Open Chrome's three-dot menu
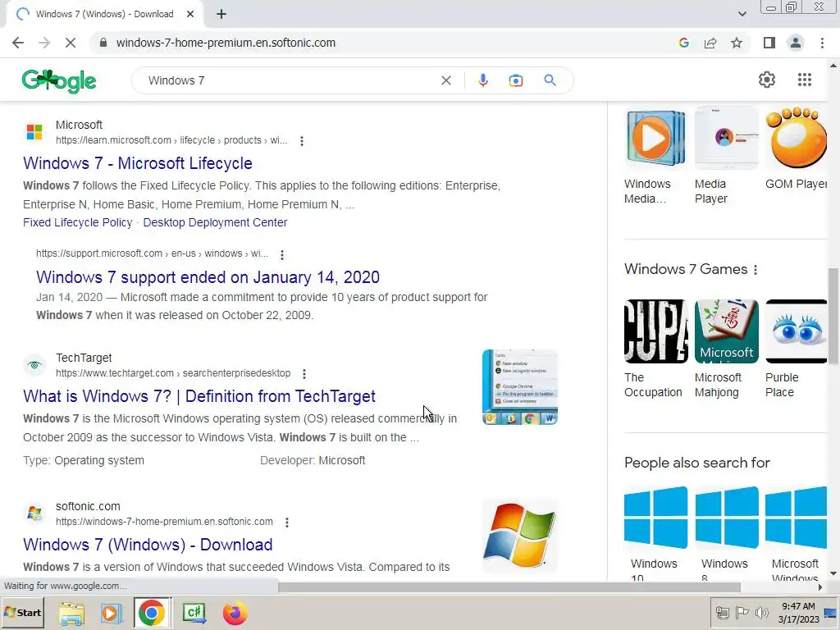840x630 pixels. [822, 43]
